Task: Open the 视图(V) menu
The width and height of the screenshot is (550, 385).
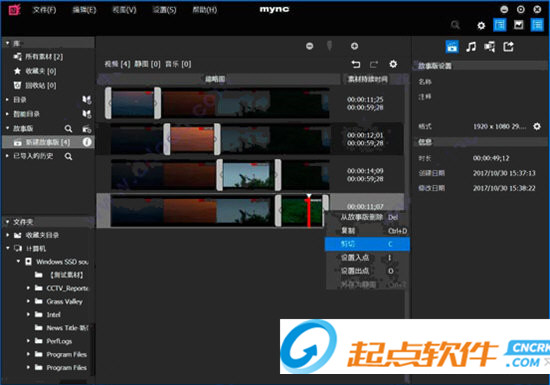Action: click(x=124, y=10)
